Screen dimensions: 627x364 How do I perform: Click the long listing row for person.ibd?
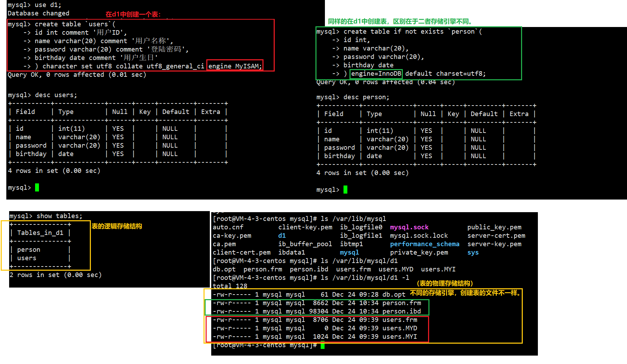317,311
